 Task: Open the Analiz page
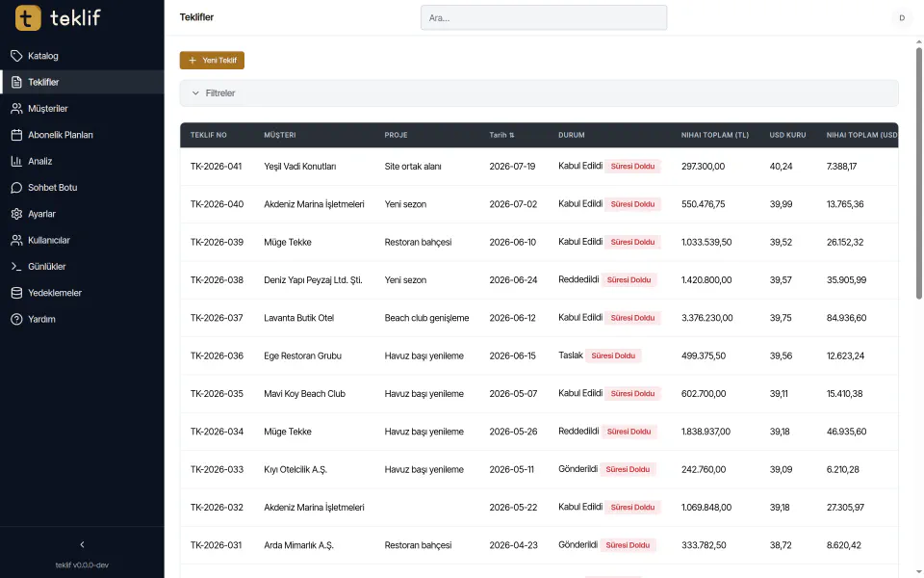point(82,161)
